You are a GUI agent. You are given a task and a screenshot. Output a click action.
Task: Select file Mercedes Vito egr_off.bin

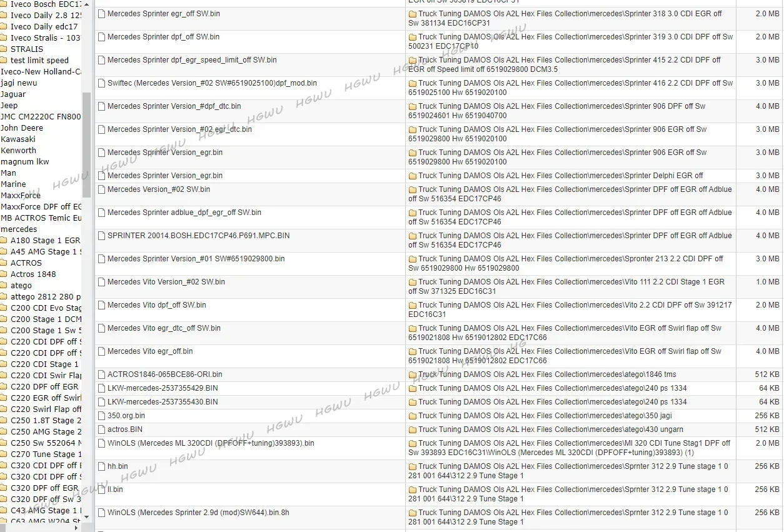(x=150, y=351)
